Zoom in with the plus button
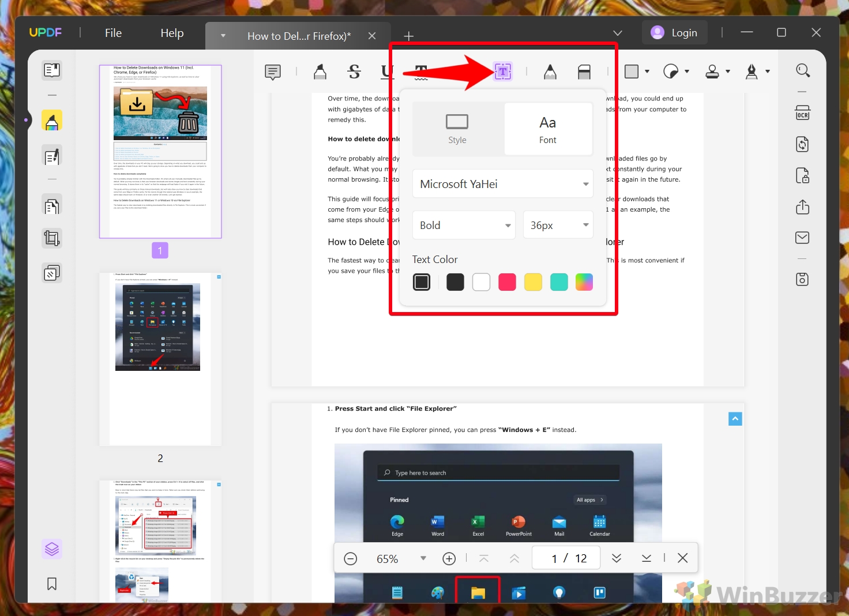The height and width of the screenshot is (616, 849). pos(449,558)
